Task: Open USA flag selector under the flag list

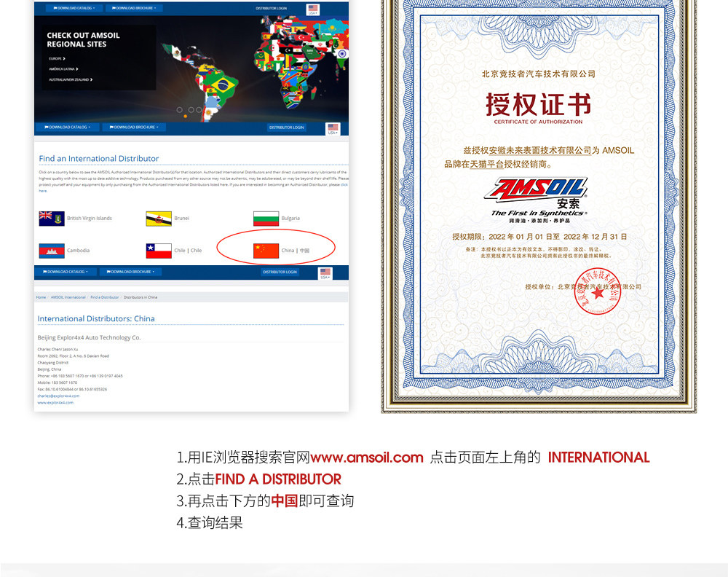Action: tap(325, 274)
